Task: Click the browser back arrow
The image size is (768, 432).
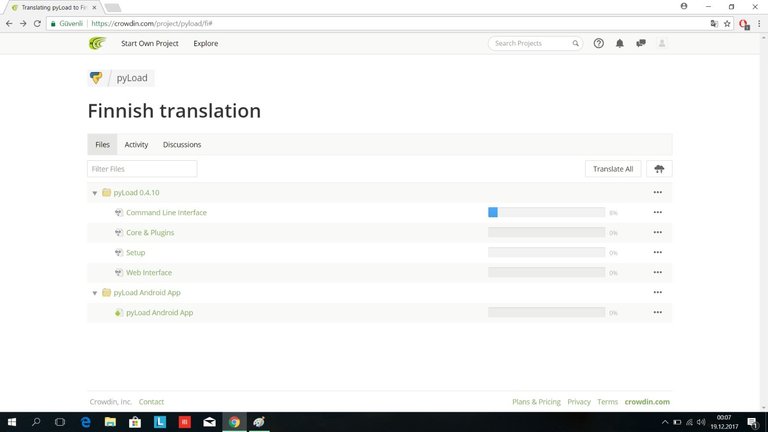Action: tap(9, 24)
